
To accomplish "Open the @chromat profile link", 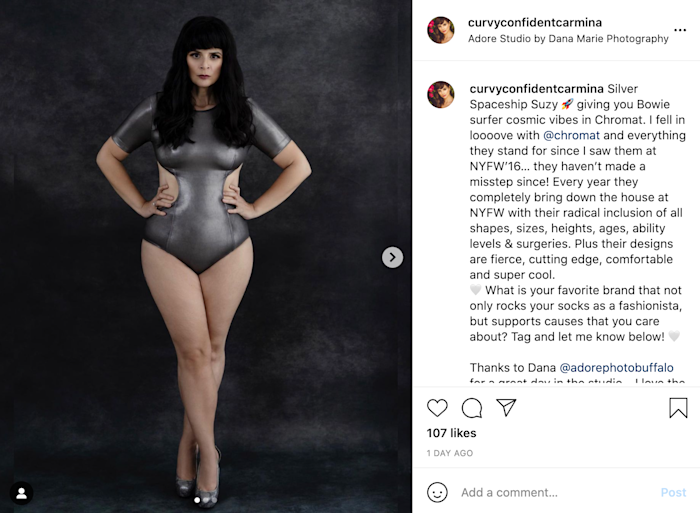I will (x=571, y=135).
